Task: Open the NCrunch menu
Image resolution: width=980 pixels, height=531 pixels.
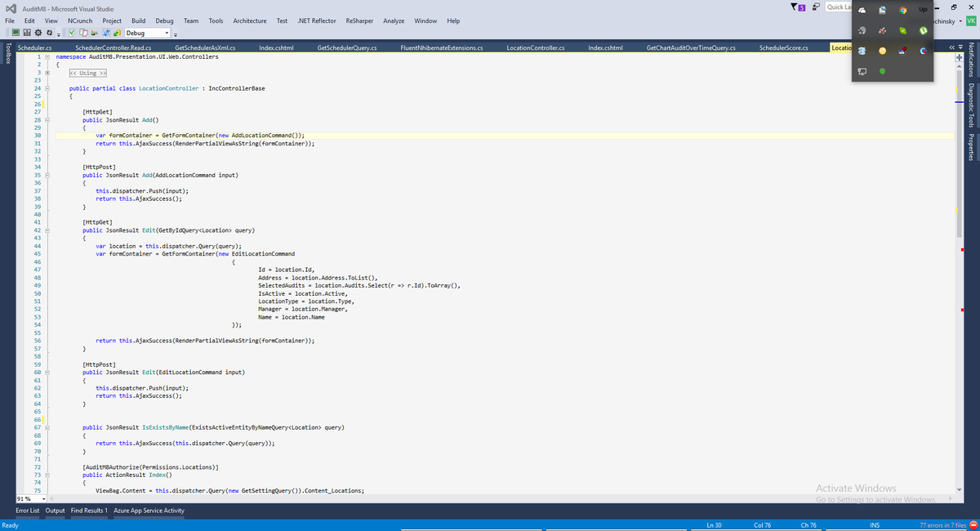Action: click(80, 20)
